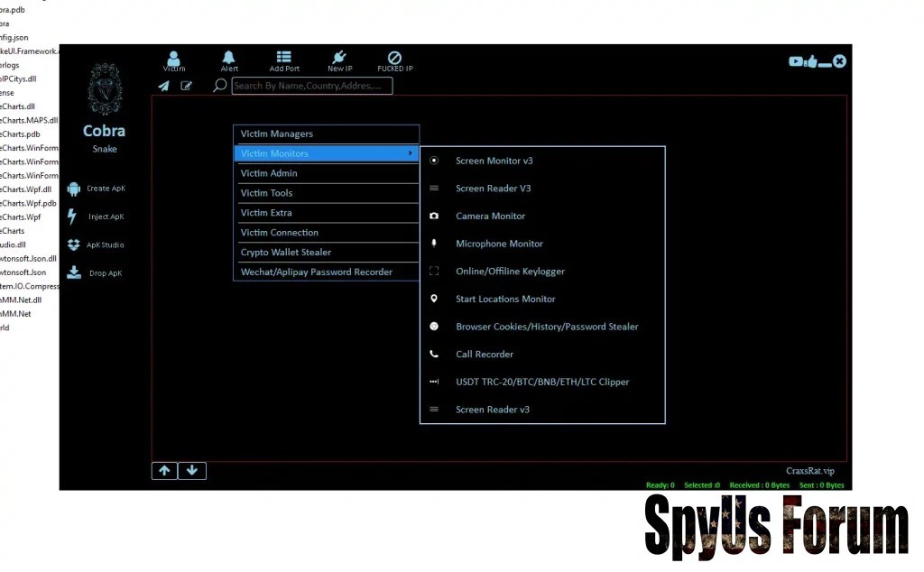Open the YouTube icon at top right
The width and height of the screenshot is (924, 572).
pyautogui.click(x=796, y=61)
